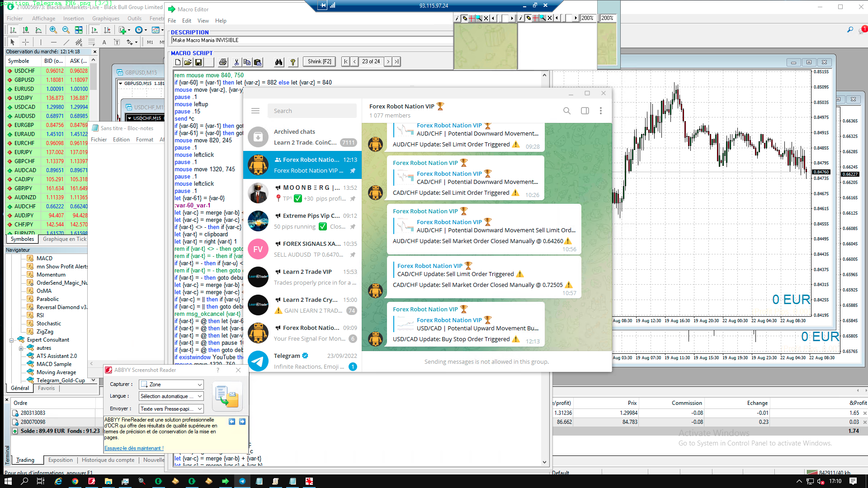Screen dimensions: 868x488
Task: Select the line chart type icon
Action: pyautogui.click(x=38, y=30)
